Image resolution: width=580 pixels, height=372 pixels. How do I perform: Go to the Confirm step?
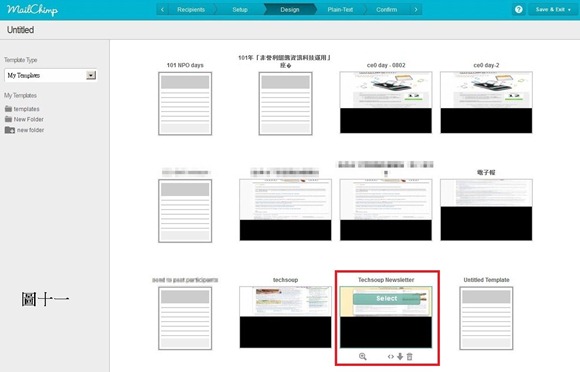tap(387, 9)
